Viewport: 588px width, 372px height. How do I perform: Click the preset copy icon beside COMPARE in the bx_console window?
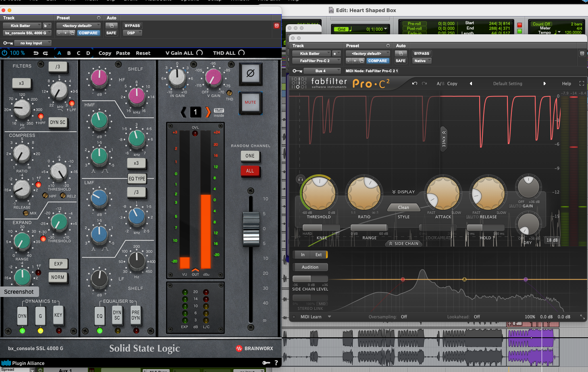click(72, 33)
